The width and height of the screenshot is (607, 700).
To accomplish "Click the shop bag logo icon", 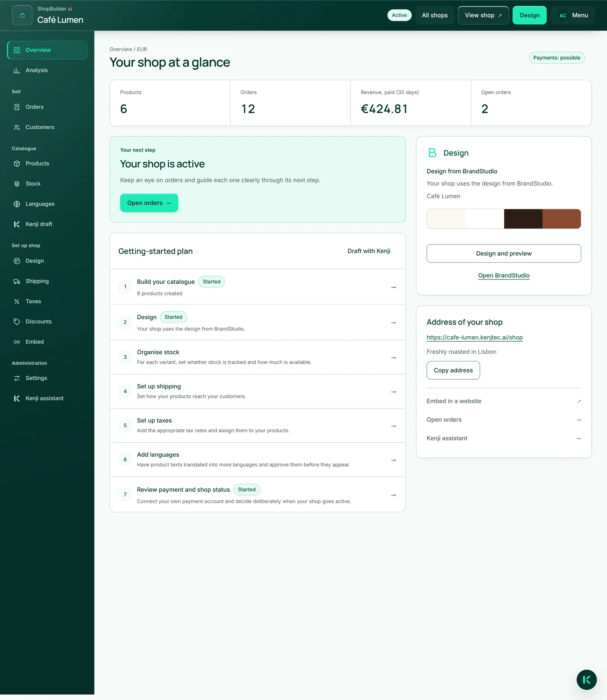I will pyautogui.click(x=22, y=15).
